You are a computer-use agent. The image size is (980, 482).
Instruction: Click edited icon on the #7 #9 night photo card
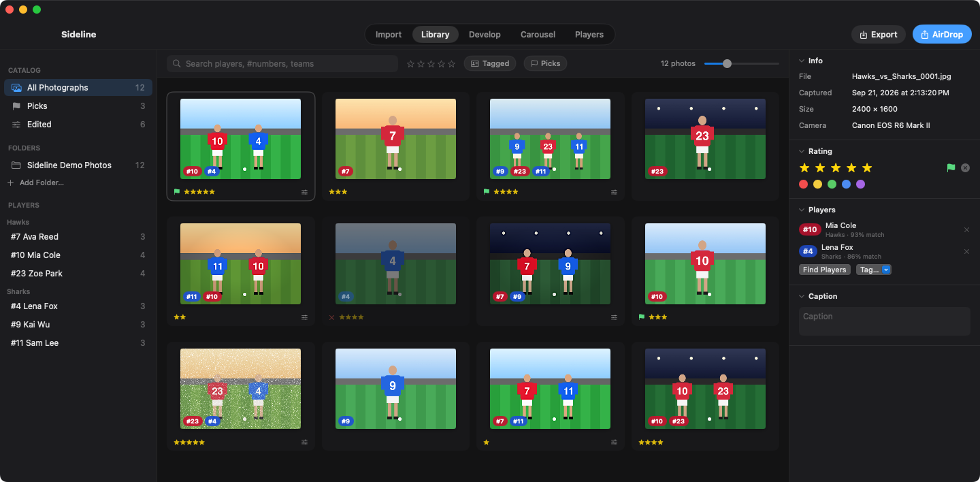614,317
